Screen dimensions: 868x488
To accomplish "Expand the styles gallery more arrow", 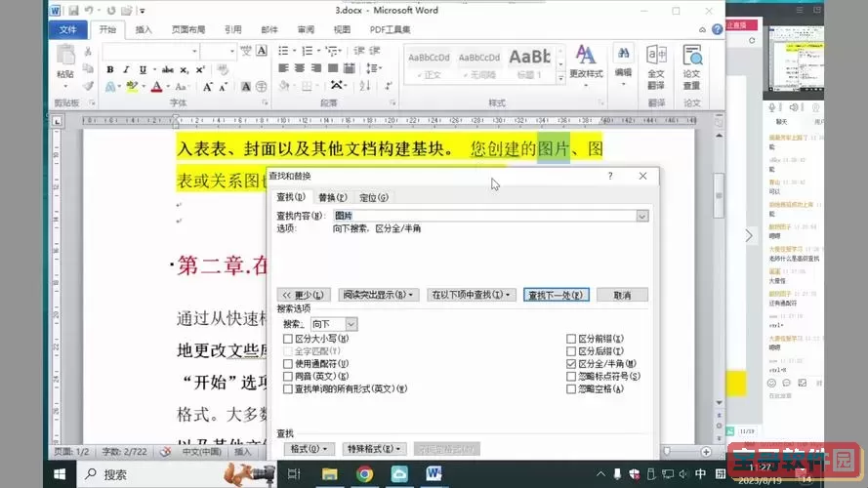I will pyautogui.click(x=560, y=78).
